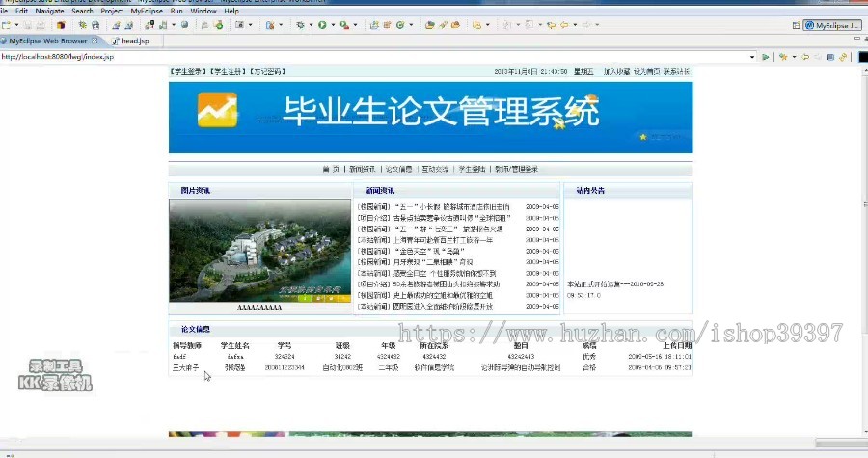Screen dimensions: 868x458
Task: Close the MyEclipse Web Browser tab
Action: pyautogui.click(x=95, y=40)
